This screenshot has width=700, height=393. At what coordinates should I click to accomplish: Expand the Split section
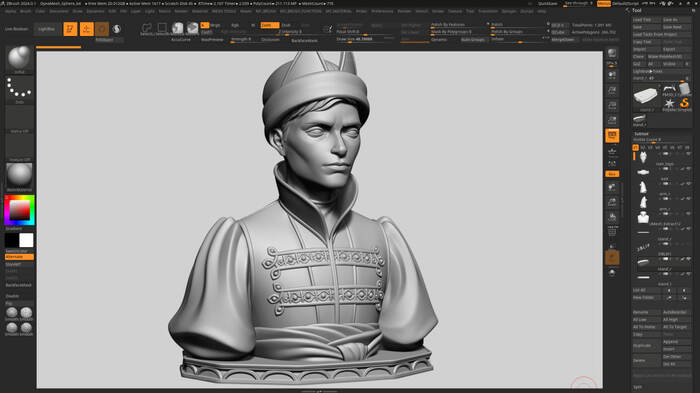pos(638,387)
